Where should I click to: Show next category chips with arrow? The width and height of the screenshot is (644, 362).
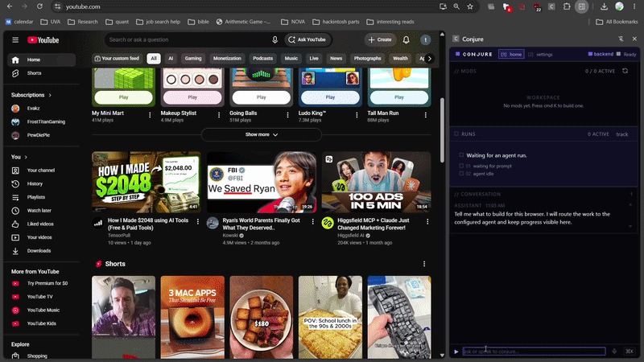429,58
